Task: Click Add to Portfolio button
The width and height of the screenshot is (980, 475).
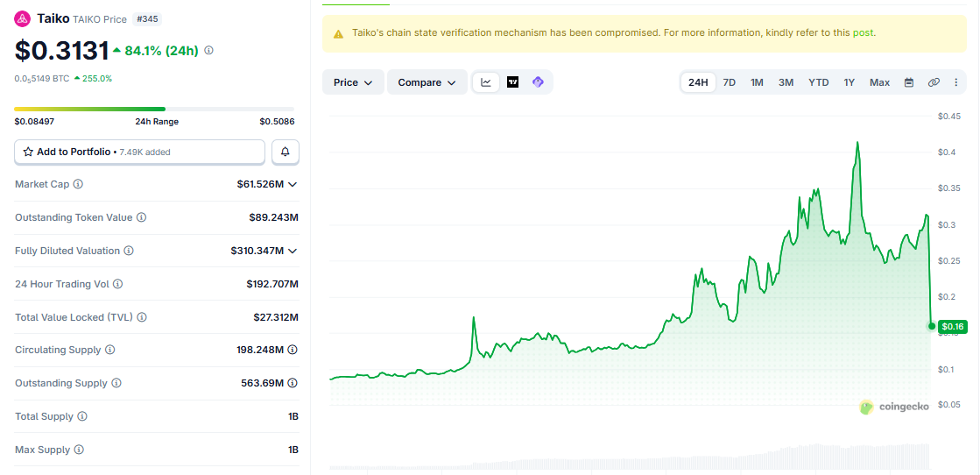Action: (139, 152)
